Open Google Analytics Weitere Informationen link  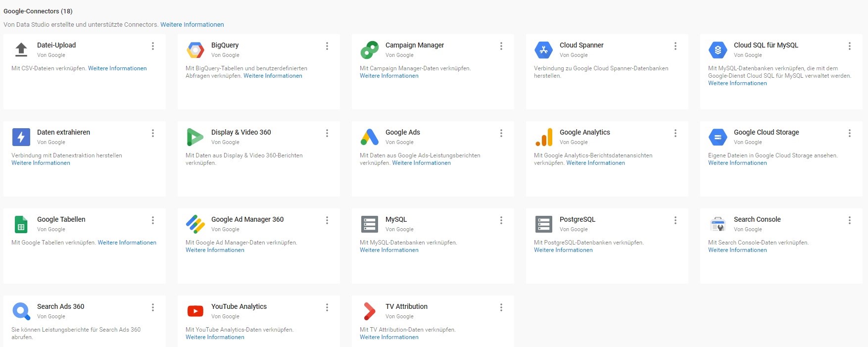596,163
